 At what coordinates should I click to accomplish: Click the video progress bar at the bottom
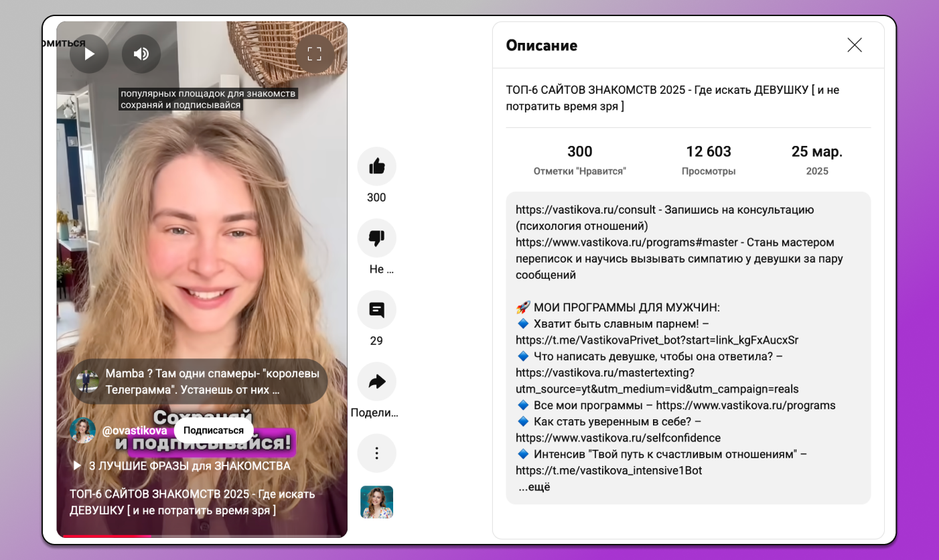(202, 536)
